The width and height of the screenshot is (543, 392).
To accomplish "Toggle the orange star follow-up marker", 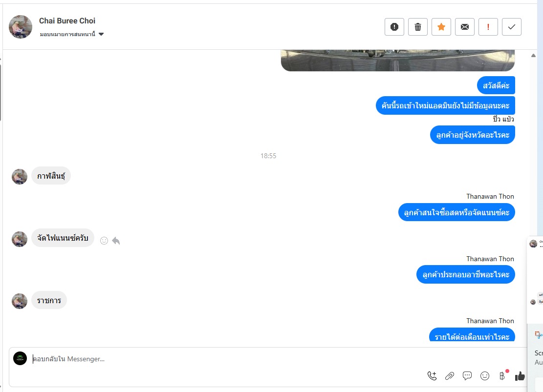I will pos(441,27).
